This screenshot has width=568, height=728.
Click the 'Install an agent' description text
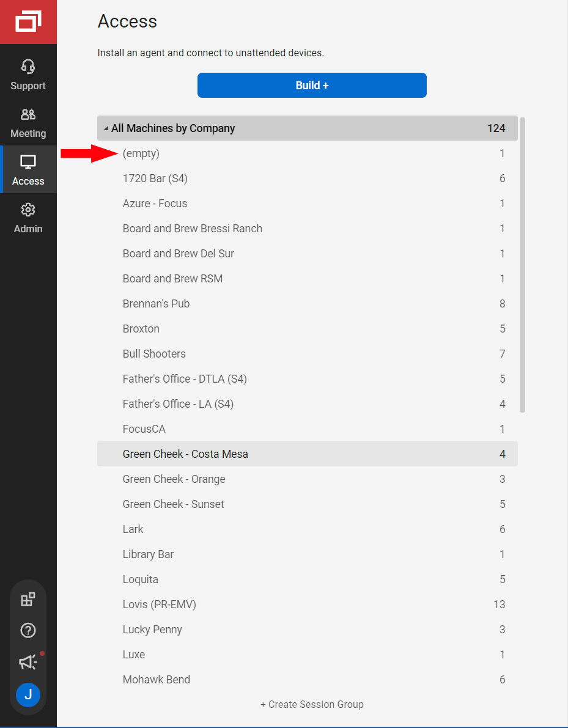211,53
